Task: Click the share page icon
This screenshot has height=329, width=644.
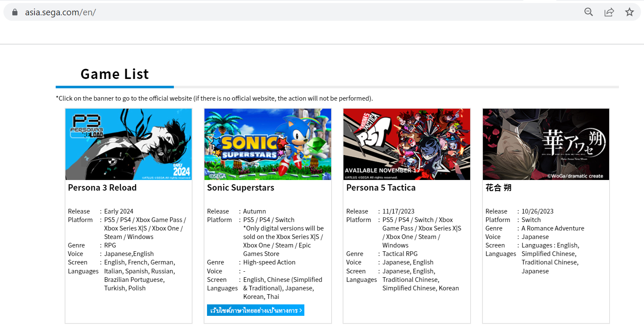Action: 609,12
